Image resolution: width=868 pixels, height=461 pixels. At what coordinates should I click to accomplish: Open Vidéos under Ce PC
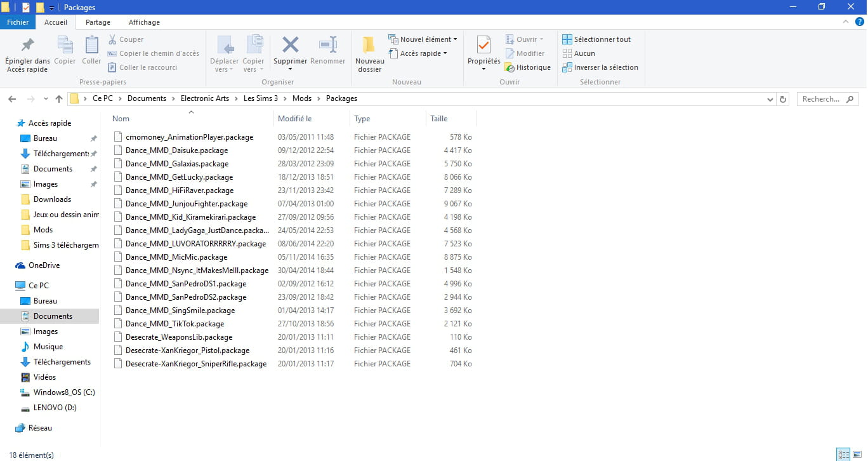point(44,377)
